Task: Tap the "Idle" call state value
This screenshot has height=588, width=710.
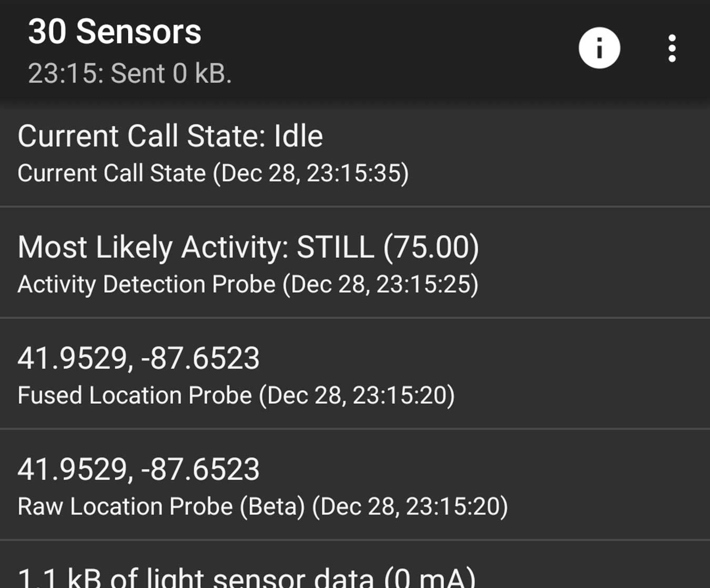Action: [298, 136]
